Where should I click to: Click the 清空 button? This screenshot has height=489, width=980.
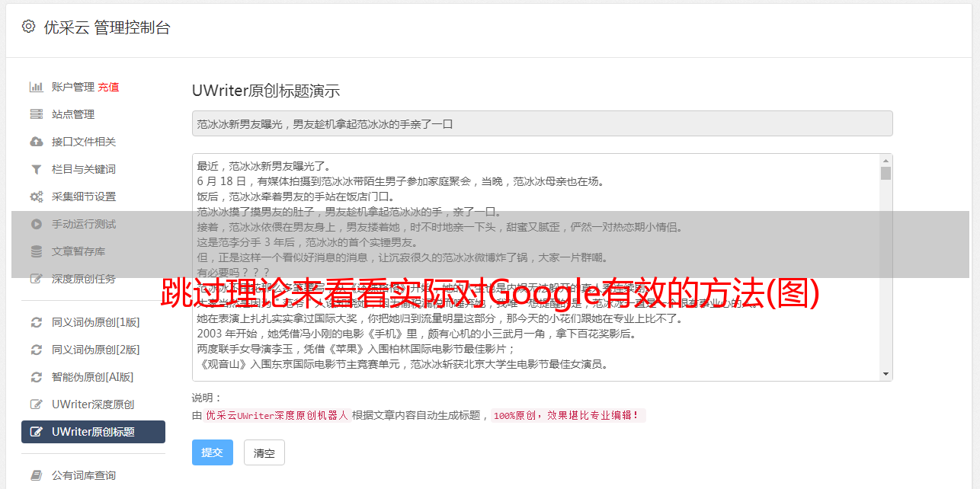point(264,452)
